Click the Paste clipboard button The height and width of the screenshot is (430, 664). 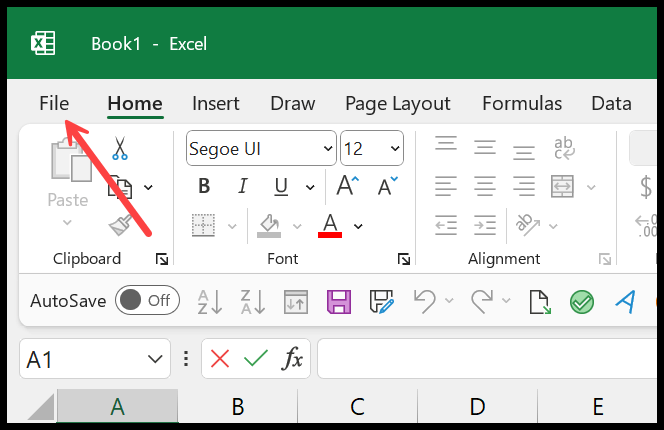[68, 172]
